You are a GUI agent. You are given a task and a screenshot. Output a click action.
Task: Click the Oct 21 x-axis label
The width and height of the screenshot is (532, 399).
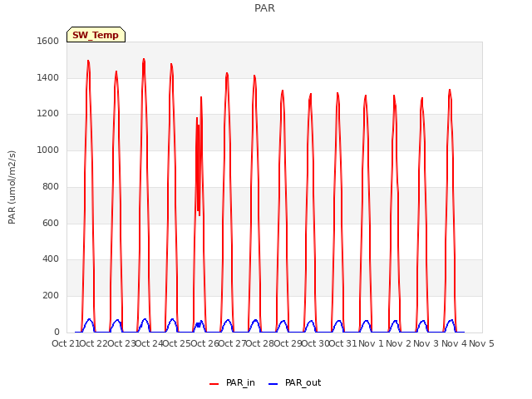65,343
